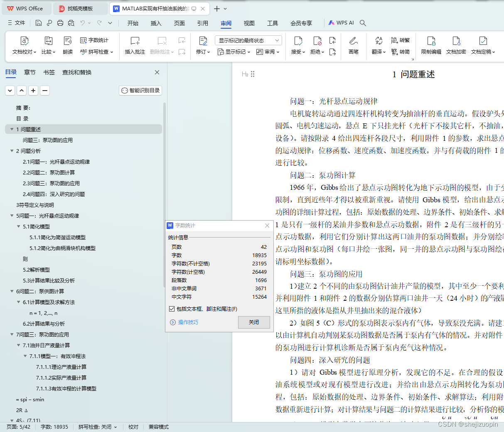Click outline collapse up chevron
This screenshot has width=504, height=432.
(22, 90)
